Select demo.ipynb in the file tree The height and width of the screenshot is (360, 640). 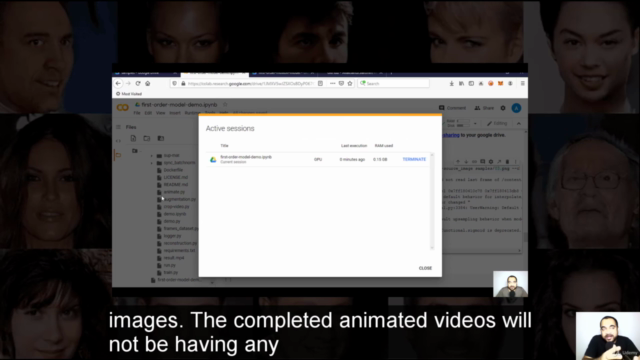pos(175,214)
